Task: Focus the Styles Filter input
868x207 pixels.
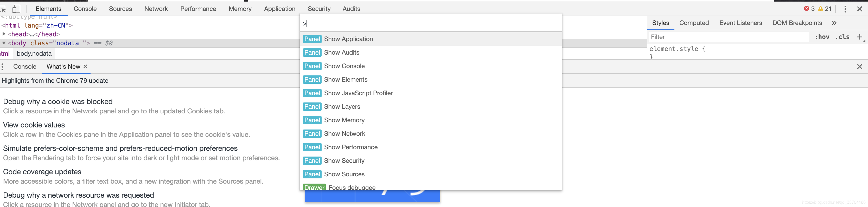Action: 728,37
